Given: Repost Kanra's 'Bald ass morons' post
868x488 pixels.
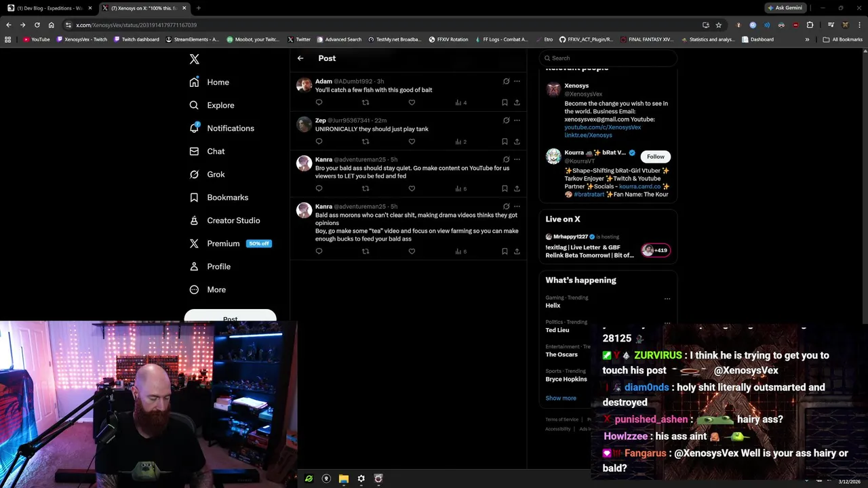Looking at the screenshot, I should point(366,251).
